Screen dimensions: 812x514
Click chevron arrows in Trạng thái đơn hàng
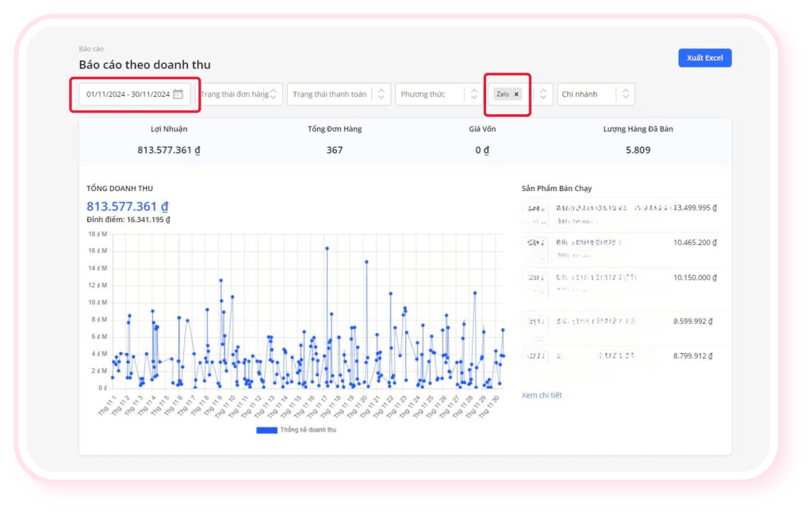(274, 94)
